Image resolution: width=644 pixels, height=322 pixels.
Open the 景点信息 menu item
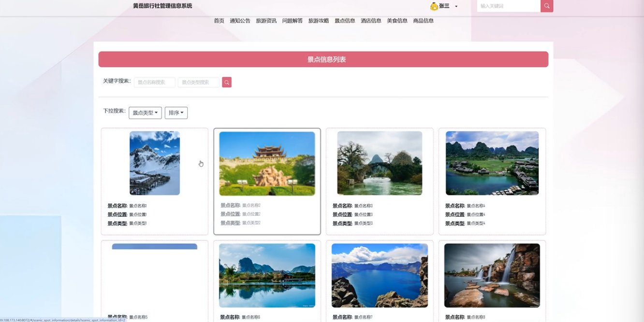[x=345, y=21]
